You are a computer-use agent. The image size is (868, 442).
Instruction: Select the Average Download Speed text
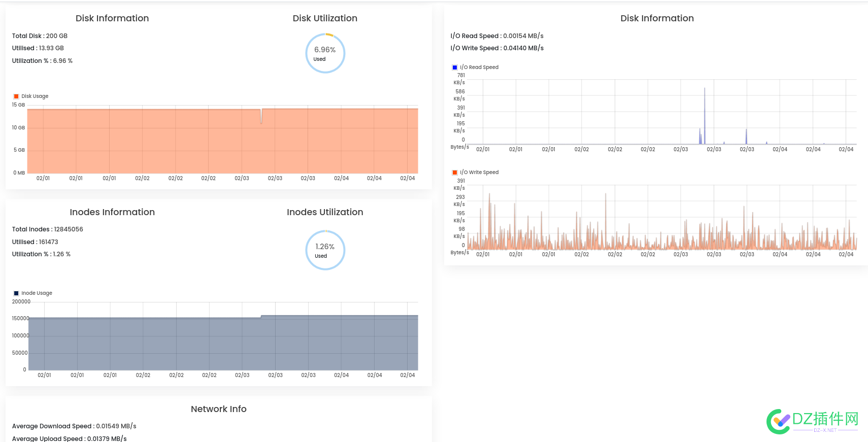pyautogui.click(x=74, y=426)
